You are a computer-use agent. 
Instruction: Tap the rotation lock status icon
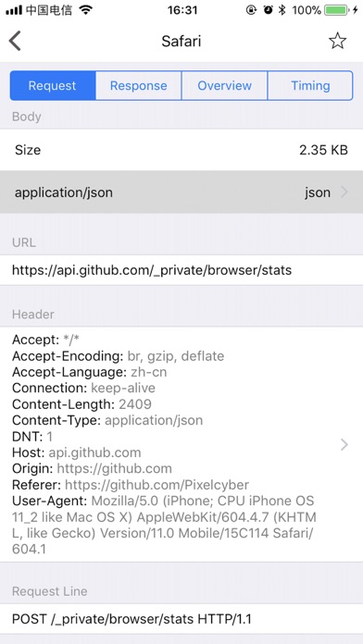(x=251, y=10)
